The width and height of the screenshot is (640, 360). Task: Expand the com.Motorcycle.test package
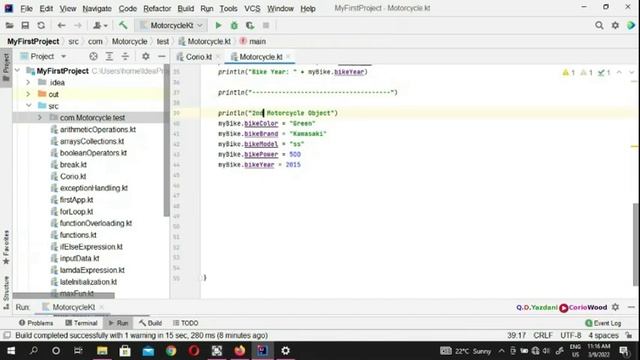40,118
